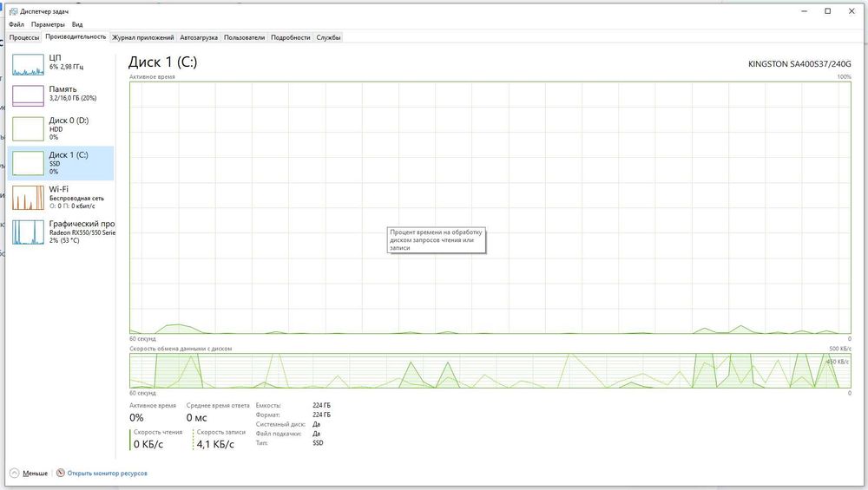Screen dimensions: 868x490
Task: Open the Открыть монитор ресурсов link
Action: click(108, 474)
